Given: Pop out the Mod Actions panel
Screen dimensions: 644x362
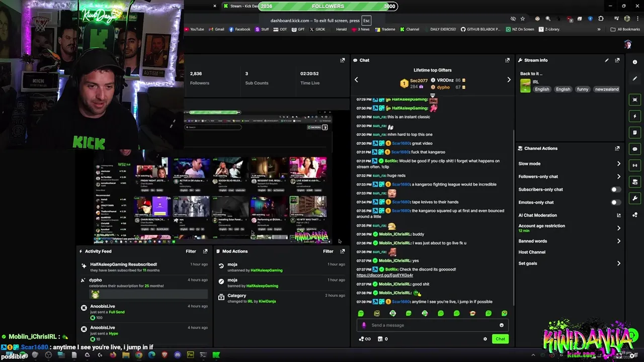Looking at the screenshot, I should point(343,251).
